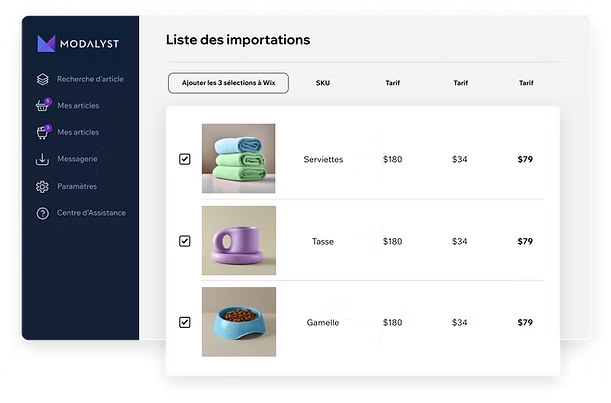Open Paramètres in the sidebar
The image size is (611, 403).
77,186
